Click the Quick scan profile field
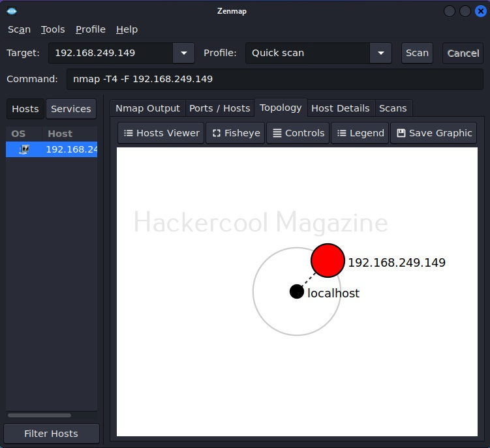The image size is (490, 448). (x=308, y=53)
